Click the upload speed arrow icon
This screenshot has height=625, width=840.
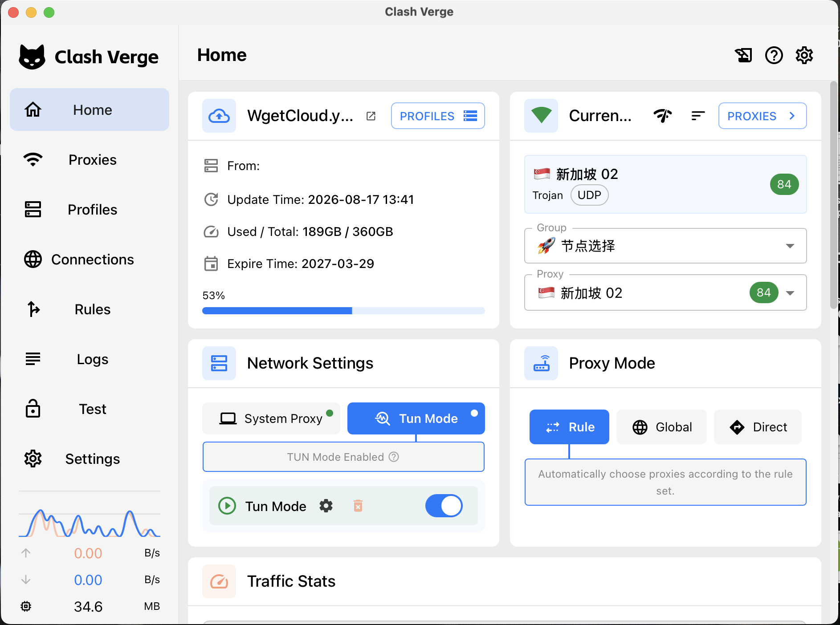(x=26, y=553)
